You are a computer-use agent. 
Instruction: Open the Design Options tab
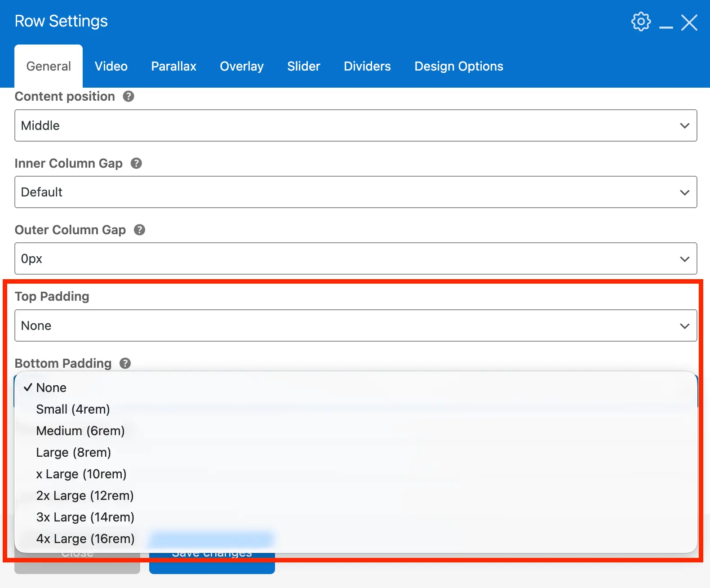[x=458, y=67]
